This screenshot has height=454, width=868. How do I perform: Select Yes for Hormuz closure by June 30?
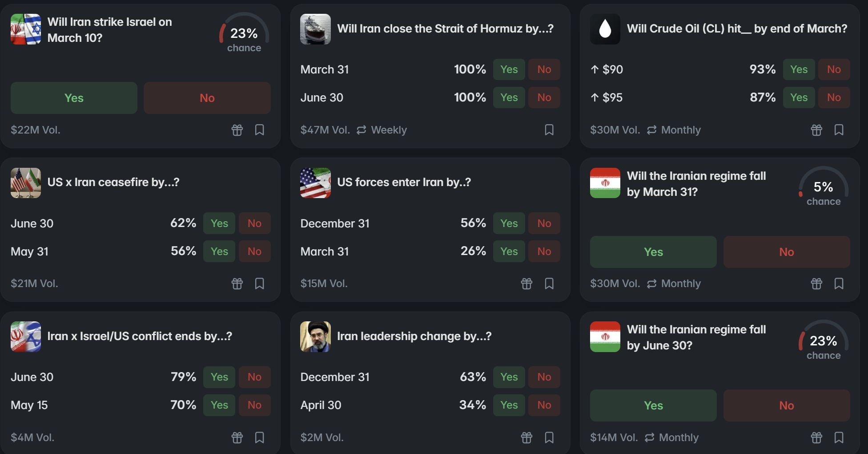[509, 97]
